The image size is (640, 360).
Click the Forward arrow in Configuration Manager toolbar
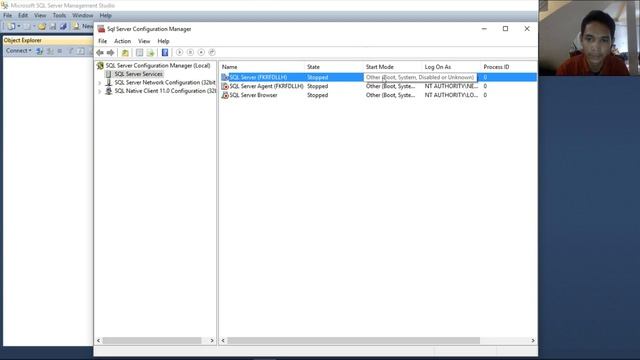click(x=111, y=53)
